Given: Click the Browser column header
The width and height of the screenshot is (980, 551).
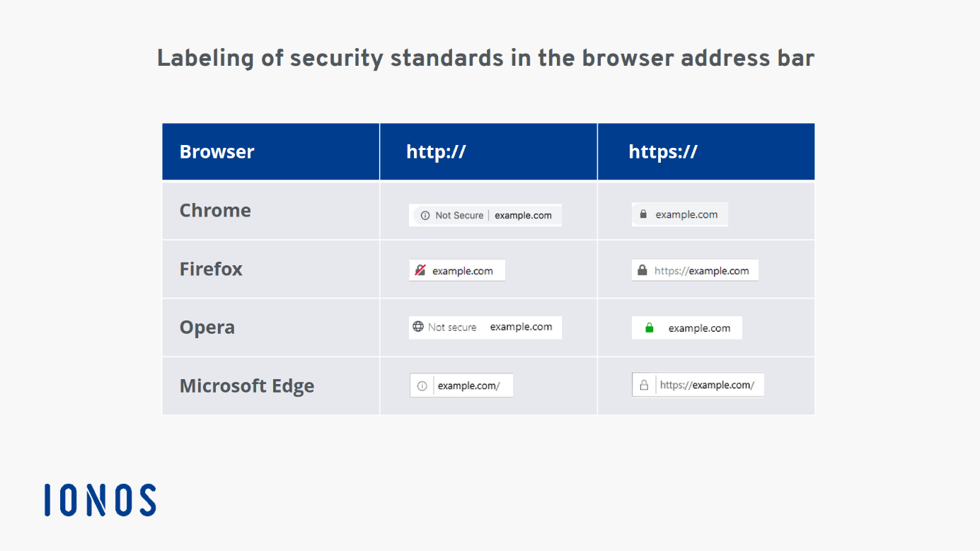Looking at the screenshot, I should [x=217, y=152].
